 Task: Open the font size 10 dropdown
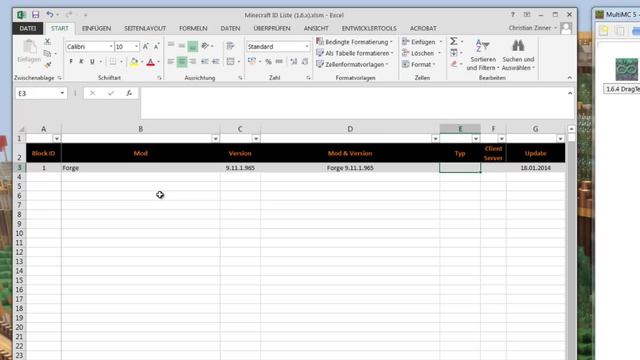[137, 47]
